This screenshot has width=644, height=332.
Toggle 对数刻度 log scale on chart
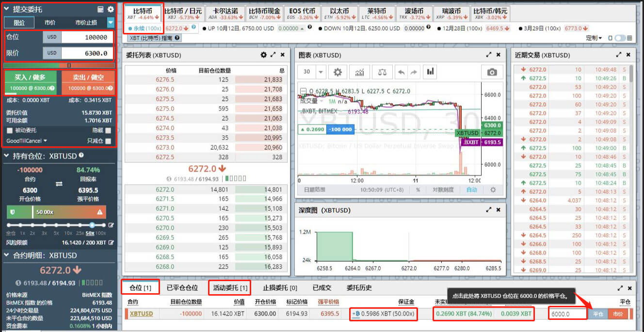point(444,190)
